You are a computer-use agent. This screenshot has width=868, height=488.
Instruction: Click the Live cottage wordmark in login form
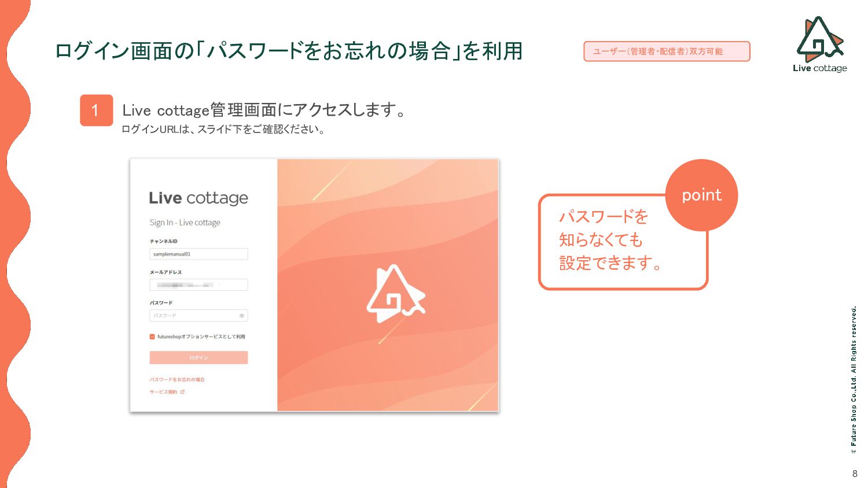click(x=198, y=198)
